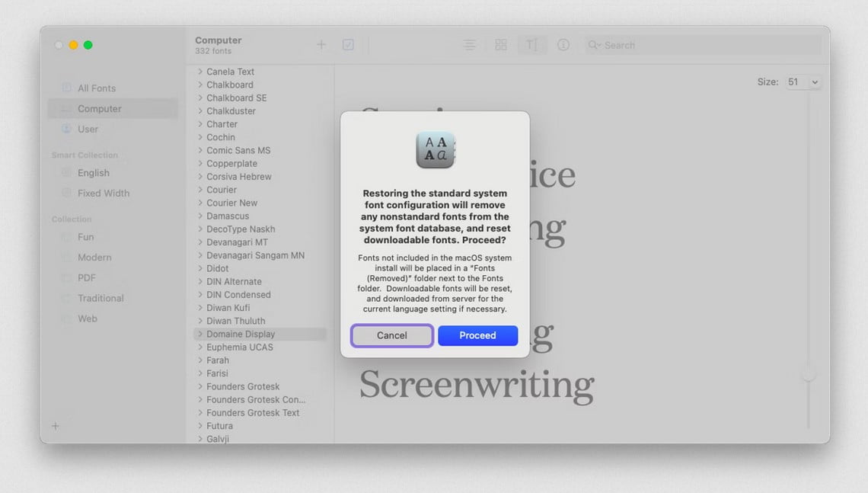The image size is (868, 493).
Task: Click the Search field in toolbar
Action: [703, 45]
